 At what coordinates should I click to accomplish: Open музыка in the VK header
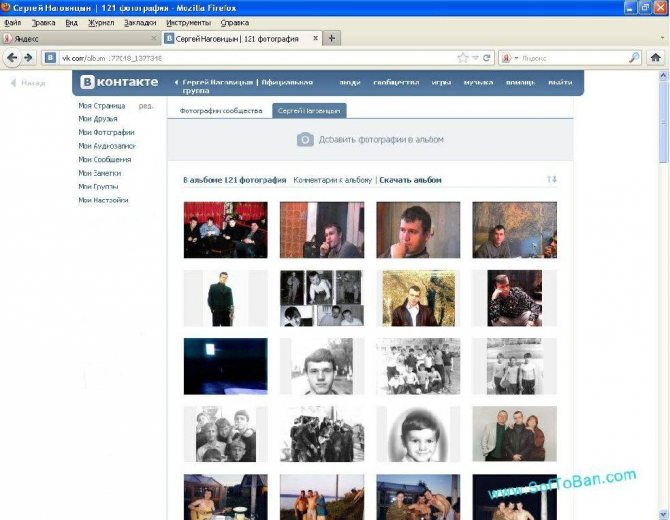click(478, 82)
